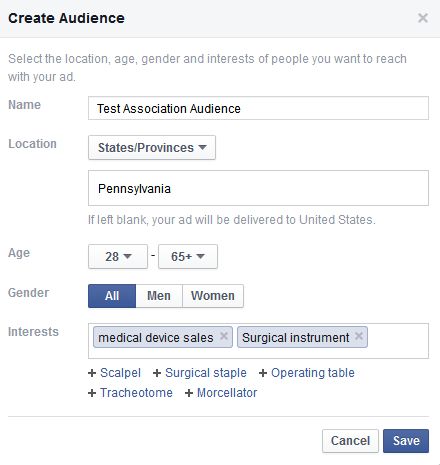
Task: Open the maximum age 65+ dropdown
Action: 188,256
